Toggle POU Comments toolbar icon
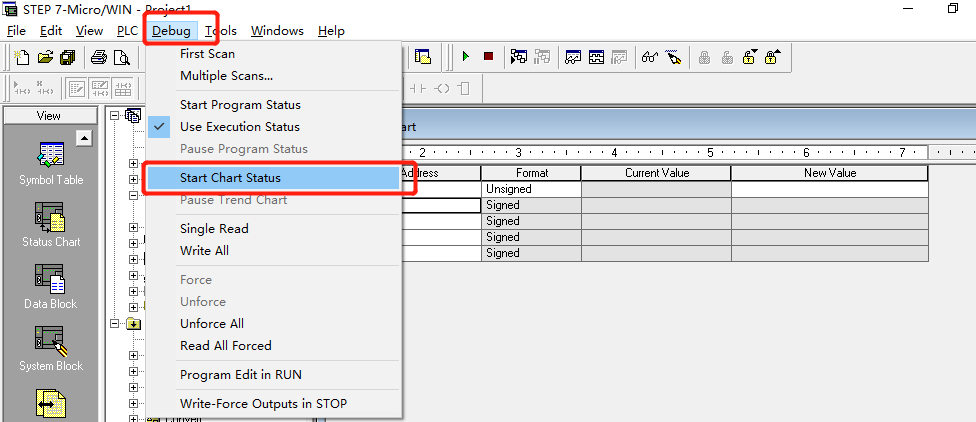Image resolution: width=976 pixels, height=422 pixels. tap(78, 88)
